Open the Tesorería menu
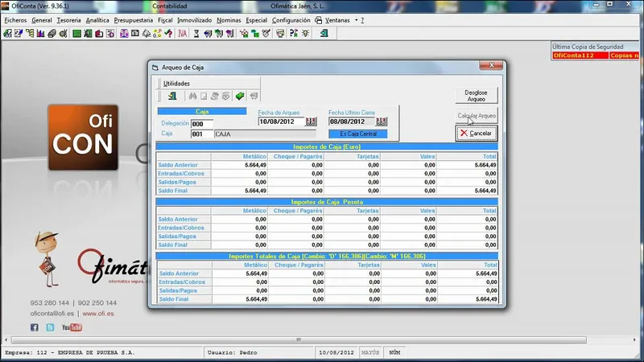Screen dimensions: 644x362 pos(68,20)
